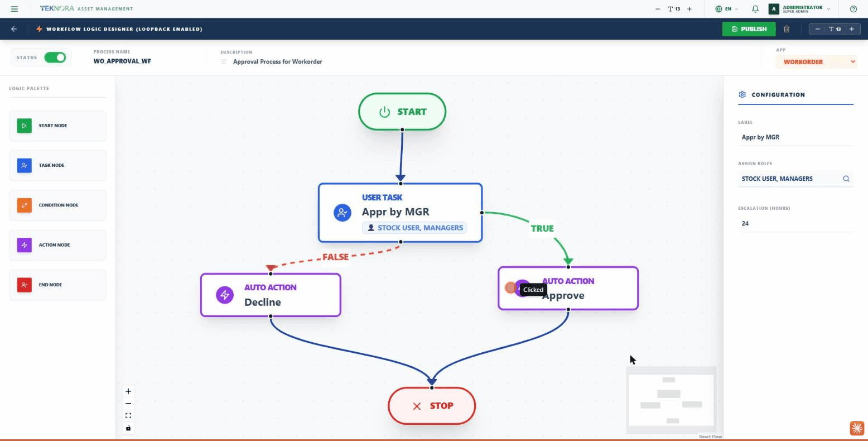This screenshot has height=441, width=868.
Task: Expand the EN language selector
Action: [727, 9]
